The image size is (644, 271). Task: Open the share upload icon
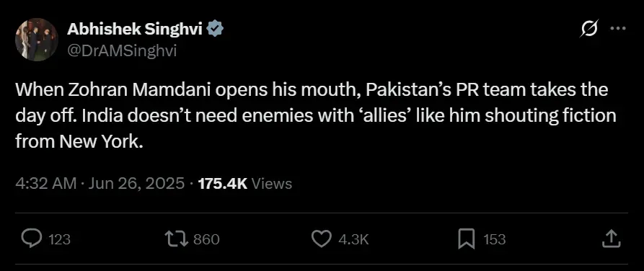(x=611, y=239)
